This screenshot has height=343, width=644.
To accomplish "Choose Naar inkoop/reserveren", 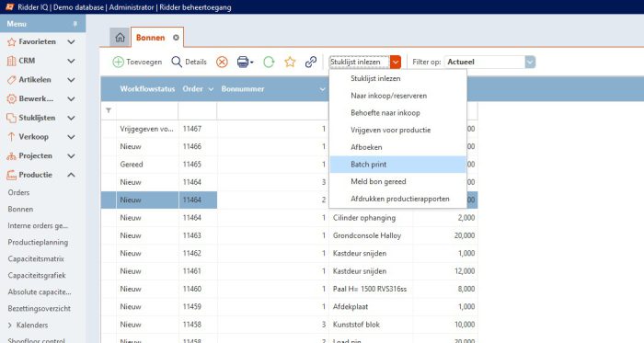I will [397, 96].
